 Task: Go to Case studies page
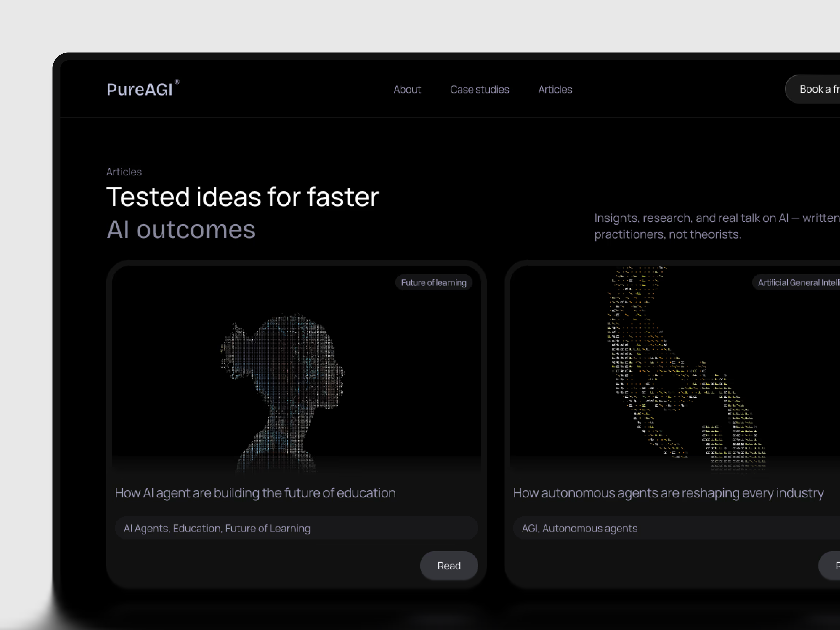click(479, 90)
